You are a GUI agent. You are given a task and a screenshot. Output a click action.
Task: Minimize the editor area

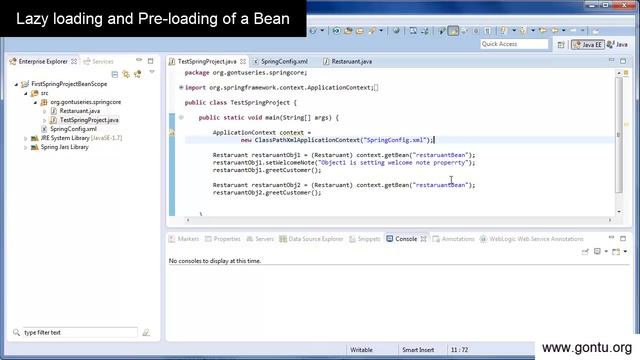point(611,60)
